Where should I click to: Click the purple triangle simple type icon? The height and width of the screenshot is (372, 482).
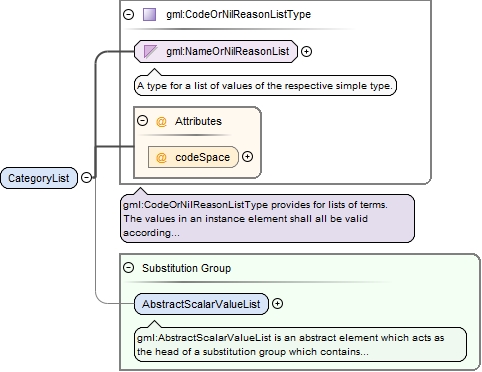point(150,51)
